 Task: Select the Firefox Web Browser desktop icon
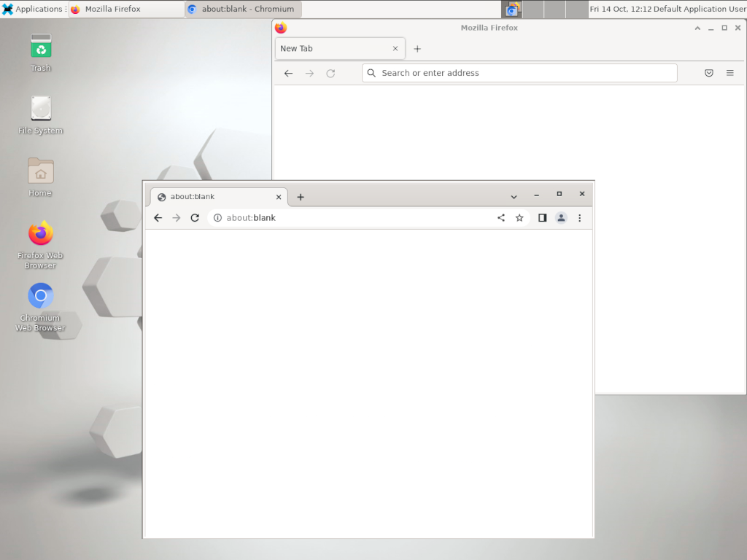pos(41,245)
